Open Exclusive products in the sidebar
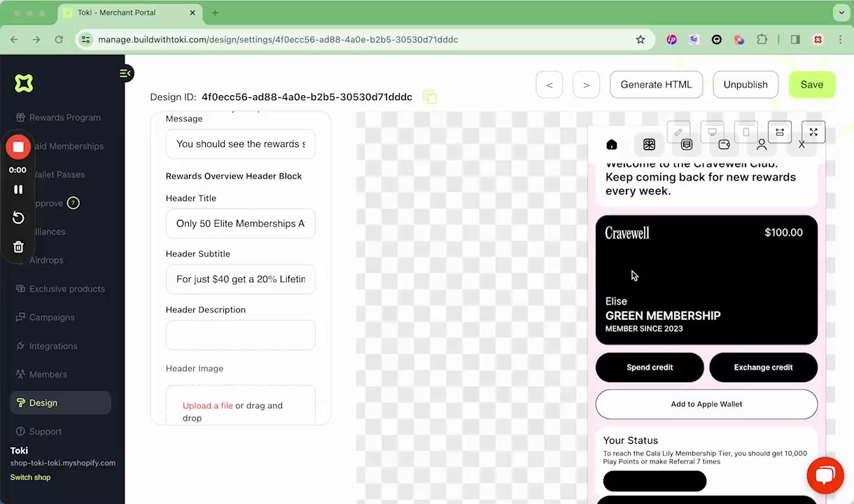This screenshot has height=504, width=854. [x=60, y=289]
